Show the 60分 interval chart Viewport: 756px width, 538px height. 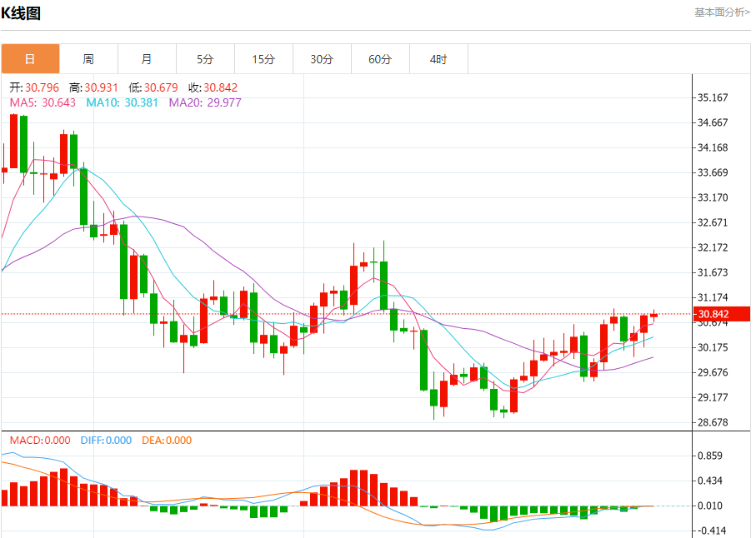coord(380,59)
